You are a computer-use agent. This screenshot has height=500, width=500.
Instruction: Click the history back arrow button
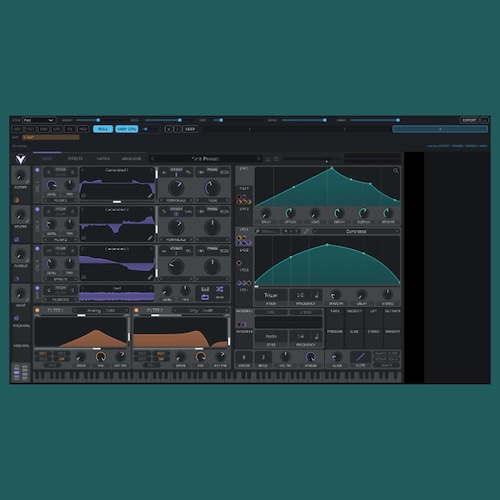coord(169,129)
